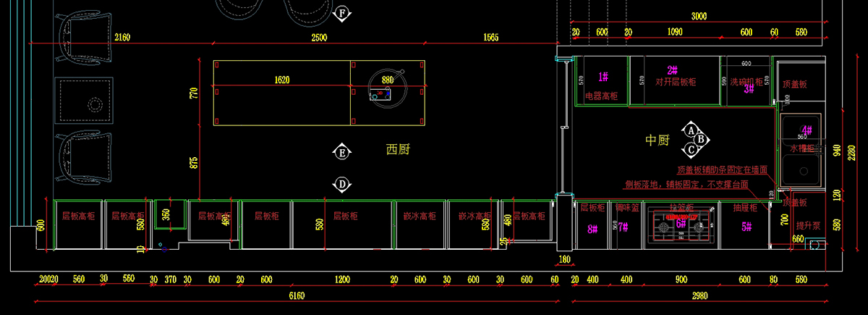This screenshot has width=868, height=315.
Task: Click the elevation marker labeled F
Action: (342, 14)
